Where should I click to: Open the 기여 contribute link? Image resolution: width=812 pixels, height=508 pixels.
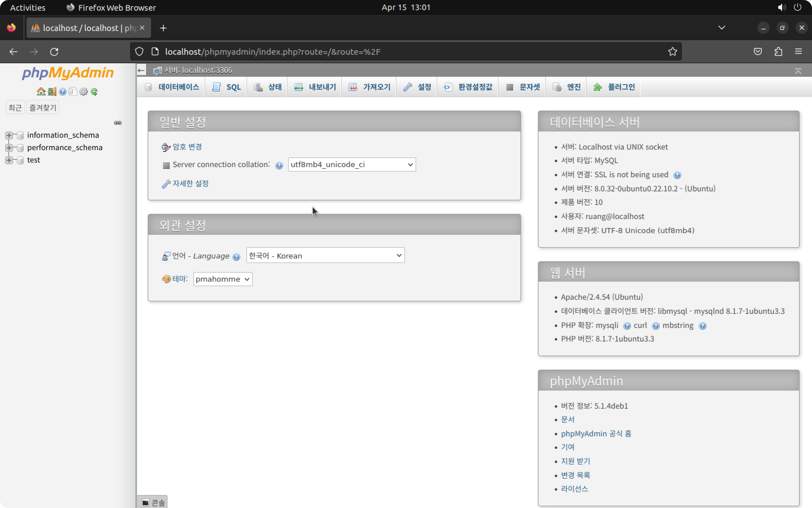pos(568,447)
